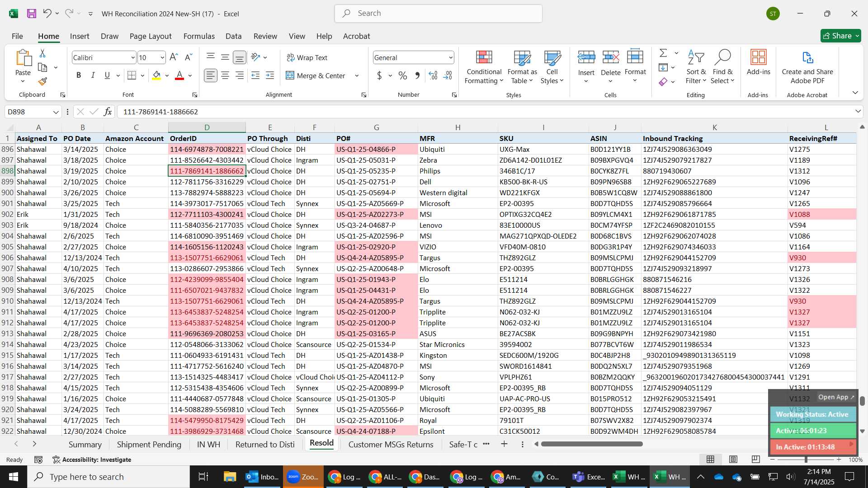Open Sort & Filter dropdown

point(696,67)
